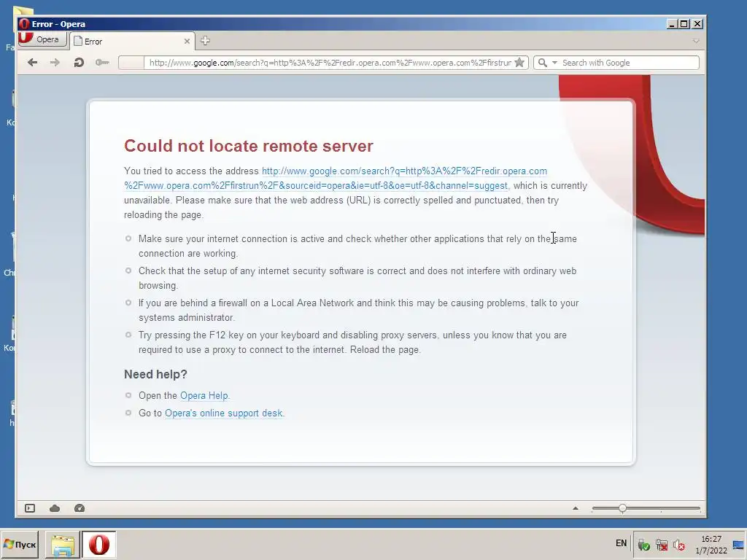This screenshot has width=747, height=560.
Task: Click the Need help? heading
Action: pyautogui.click(x=156, y=374)
